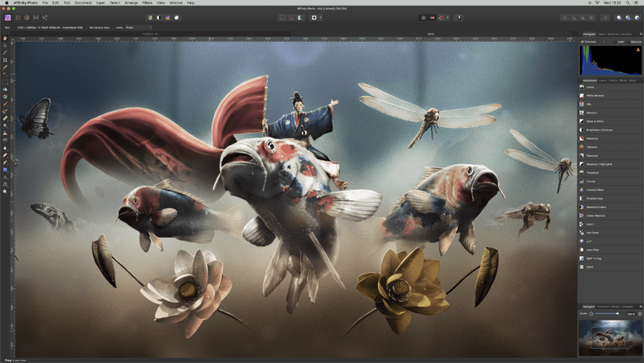
Task: Open the Document menu
Action: [83, 3]
